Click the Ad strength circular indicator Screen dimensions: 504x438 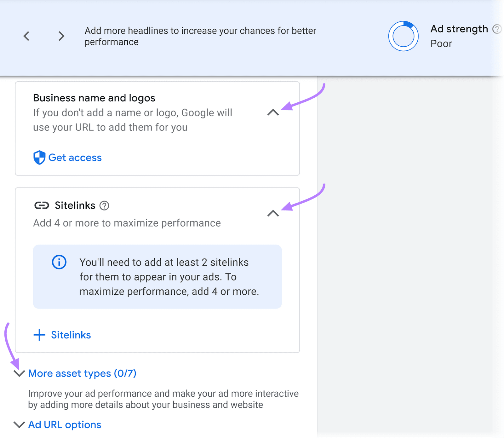[x=403, y=36]
